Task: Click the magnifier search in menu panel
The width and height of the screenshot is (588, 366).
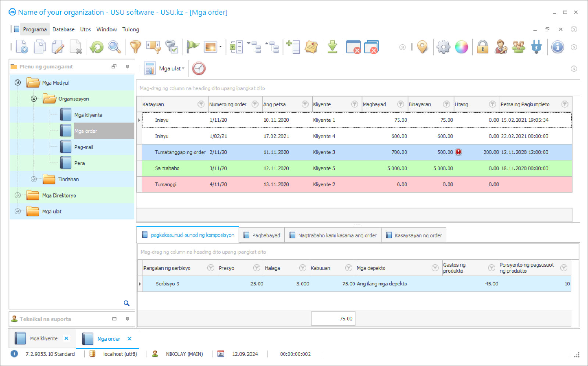Action: click(126, 303)
